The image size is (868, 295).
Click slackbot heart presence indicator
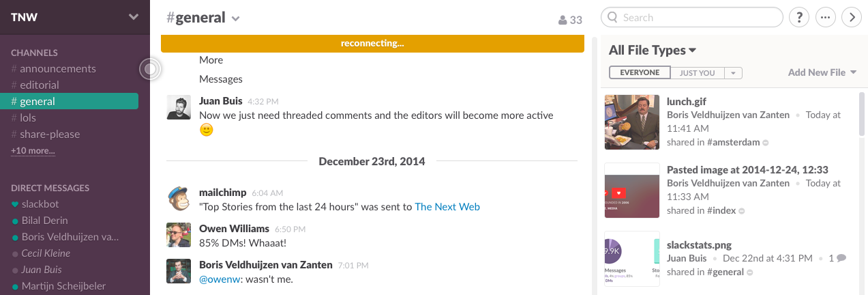(15, 204)
